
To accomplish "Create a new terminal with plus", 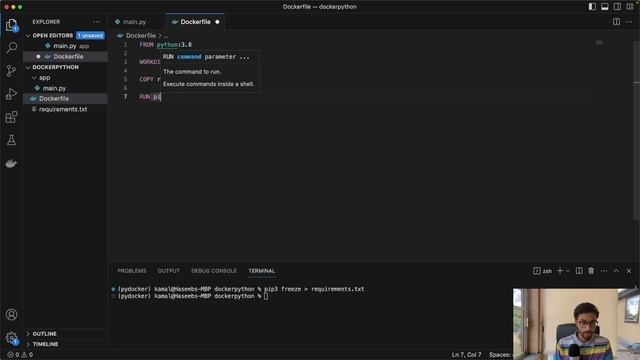I will (560, 271).
